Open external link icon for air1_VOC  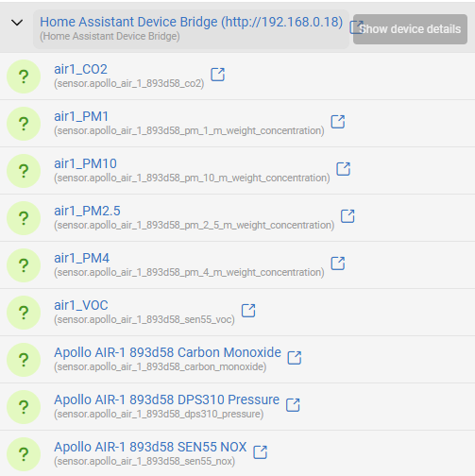click(x=248, y=311)
